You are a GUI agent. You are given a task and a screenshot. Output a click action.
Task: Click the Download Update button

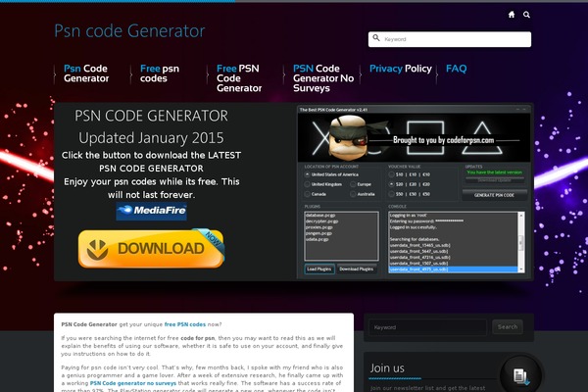tap(494, 180)
